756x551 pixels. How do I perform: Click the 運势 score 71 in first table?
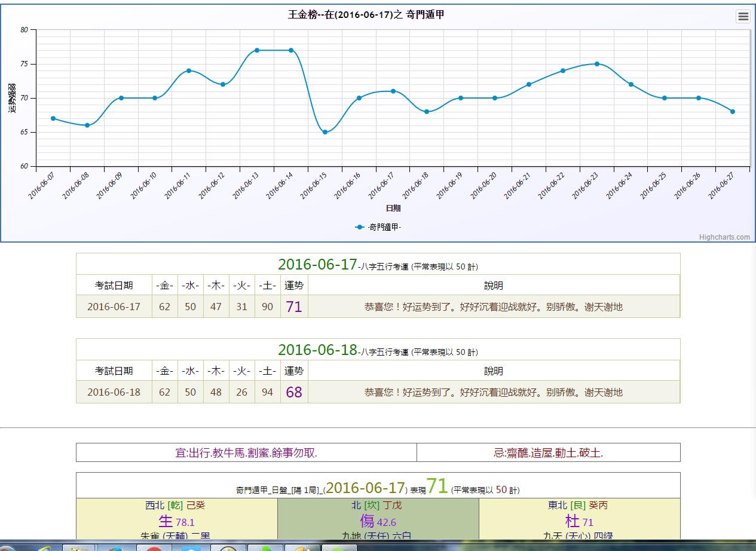[x=294, y=307]
